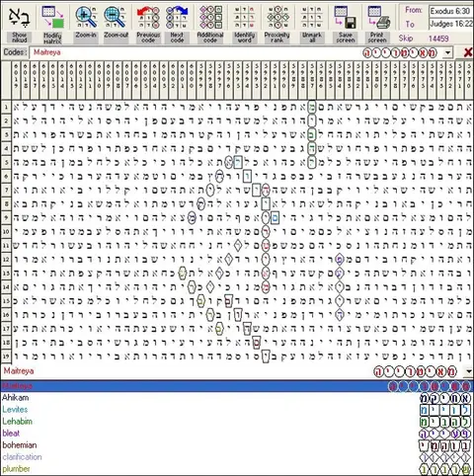Click the Zoom-out magnifier icon
The width and height of the screenshot is (474, 476).
[x=116, y=17]
